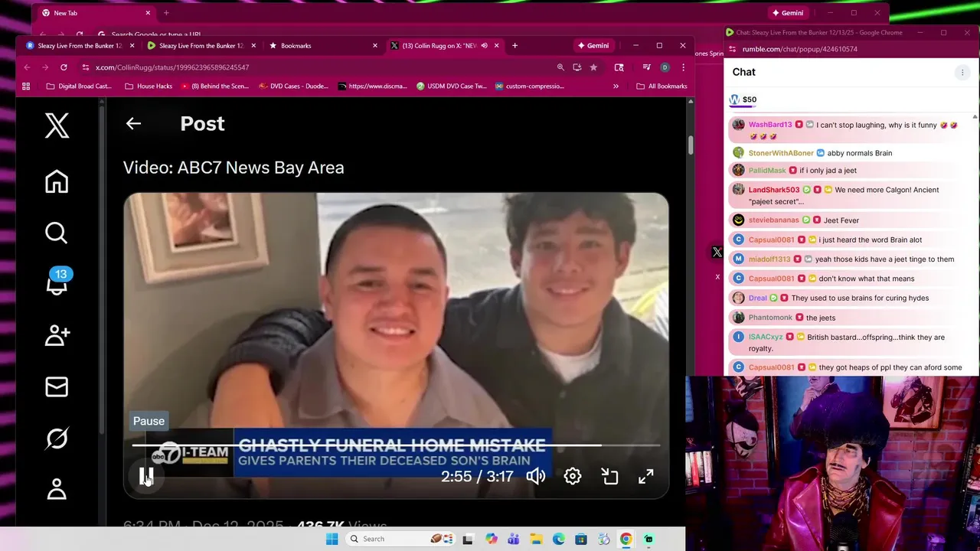Screen dimensions: 980x551
Task: Mute the video using the speaker icon
Action: pos(536,476)
